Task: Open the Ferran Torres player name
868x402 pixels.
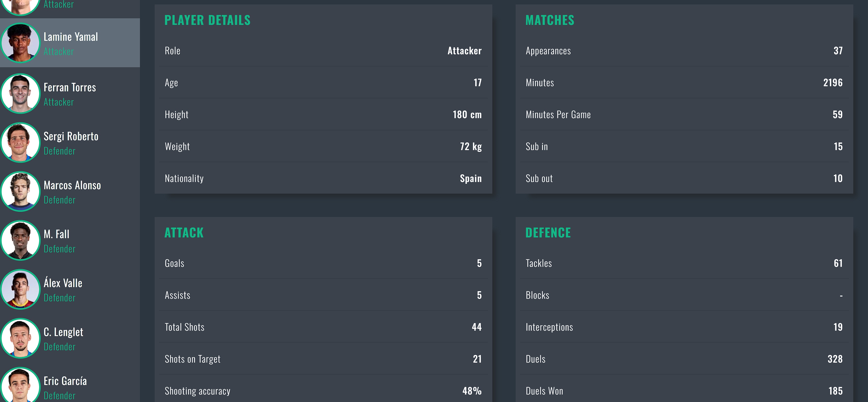Action: point(70,87)
